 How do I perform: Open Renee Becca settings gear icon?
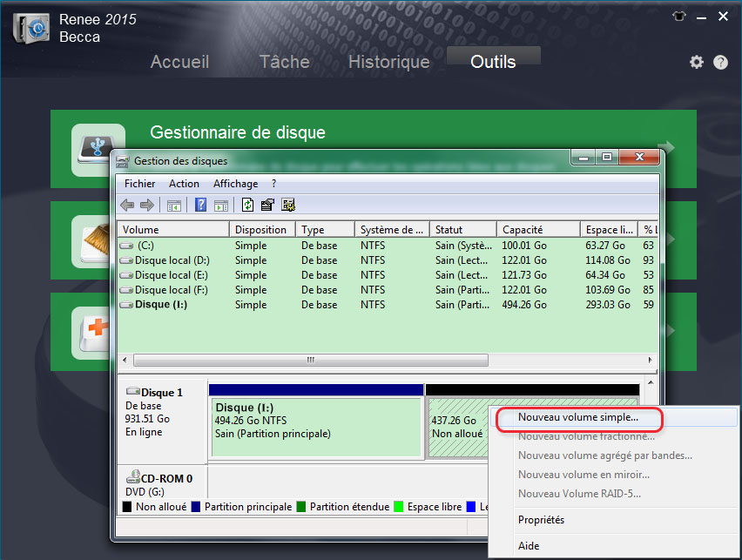pos(696,62)
